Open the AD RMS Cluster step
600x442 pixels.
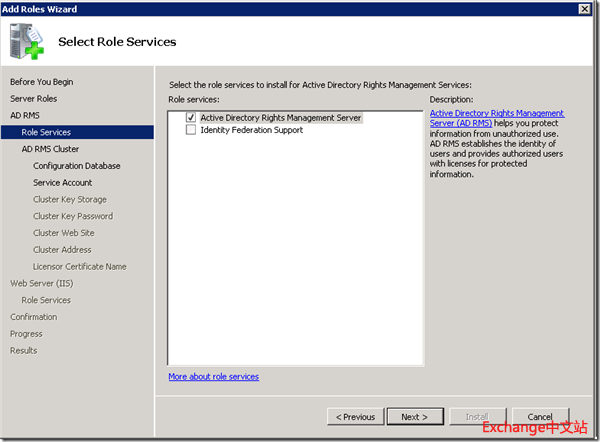[x=50, y=149]
